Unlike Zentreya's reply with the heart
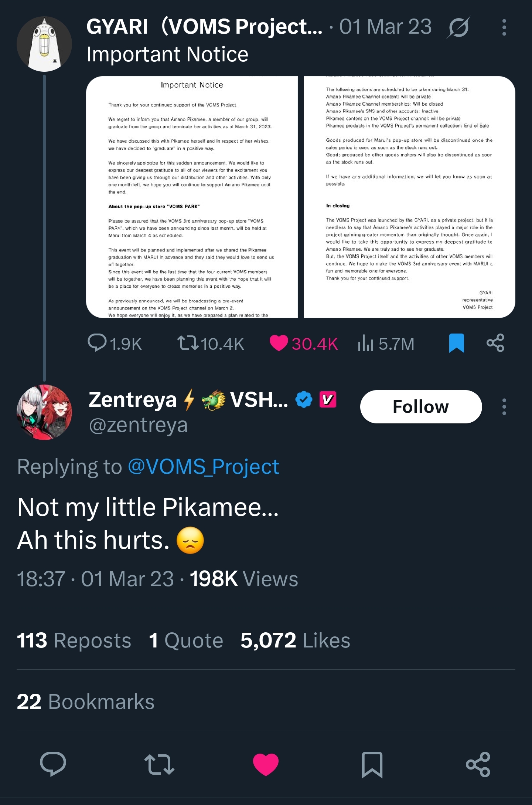Viewport: 532px width, 805px height. [x=266, y=764]
